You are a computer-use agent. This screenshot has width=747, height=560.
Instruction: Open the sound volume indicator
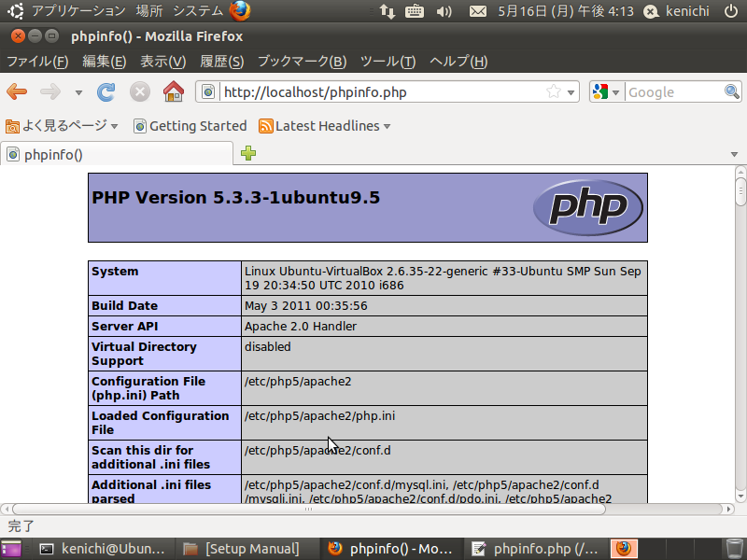click(x=444, y=10)
